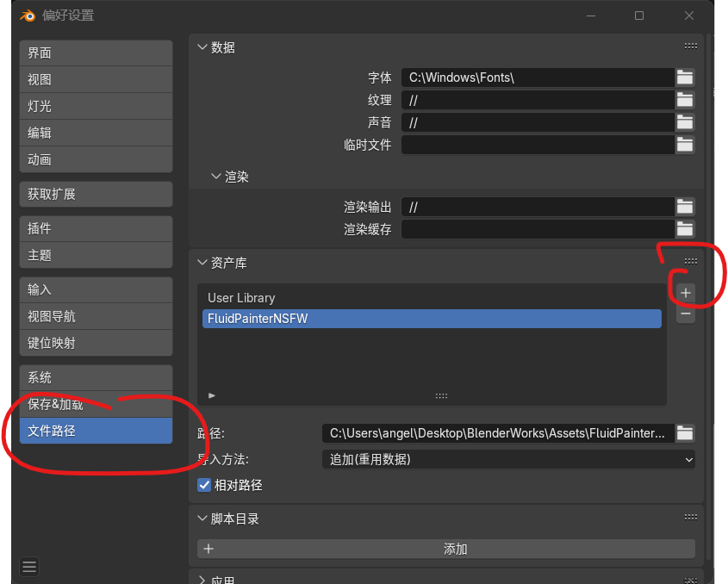Screen dimensions: 728x584
Task: Click the 字体 path field C:\Windows\Fonts\
Action: [x=538, y=78]
